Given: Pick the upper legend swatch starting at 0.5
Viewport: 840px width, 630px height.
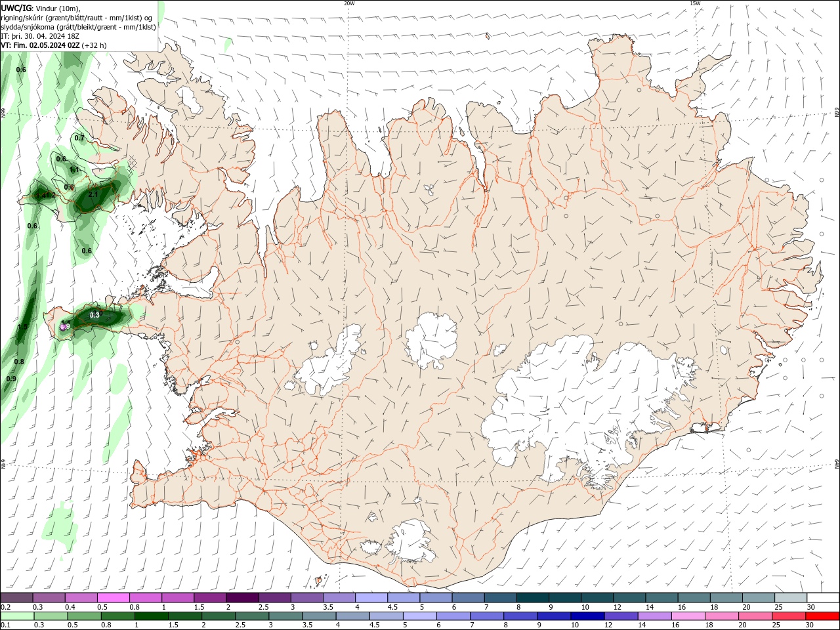Looking at the screenshot, I should click(x=113, y=598).
